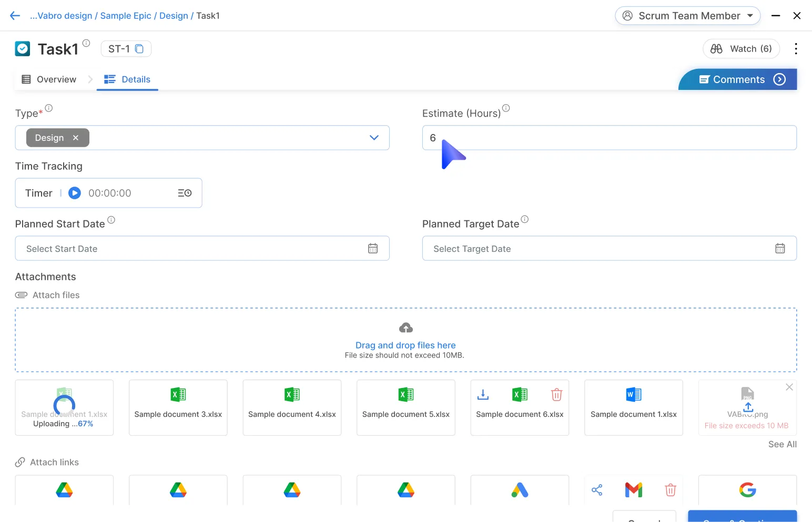Expand the Type dropdown
812x522 pixels.
[374, 138]
